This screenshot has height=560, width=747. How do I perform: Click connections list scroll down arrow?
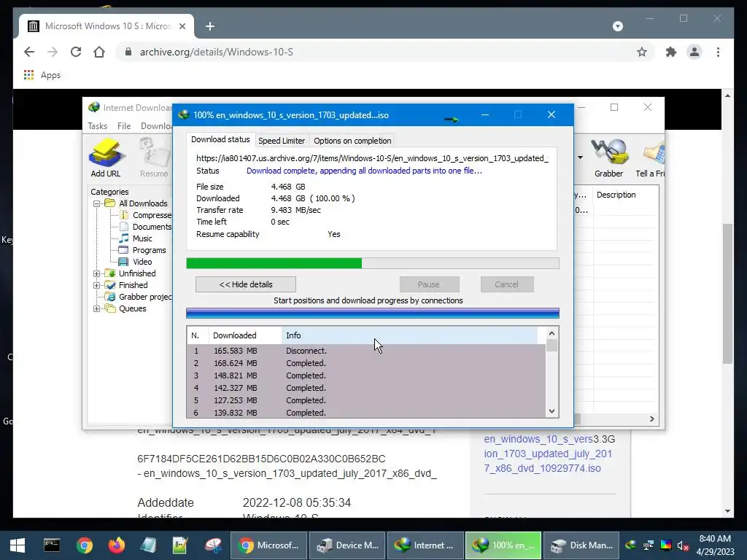(x=551, y=411)
